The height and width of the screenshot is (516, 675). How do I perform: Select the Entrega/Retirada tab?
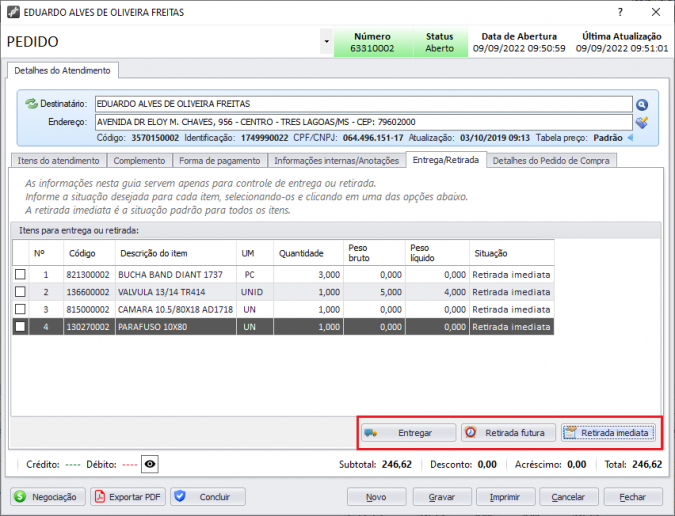pyautogui.click(x=446, y=160)
